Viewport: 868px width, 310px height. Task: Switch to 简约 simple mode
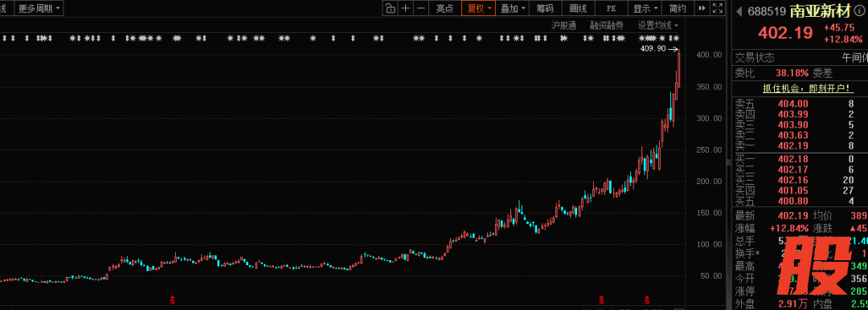click(x=678, y=8)
